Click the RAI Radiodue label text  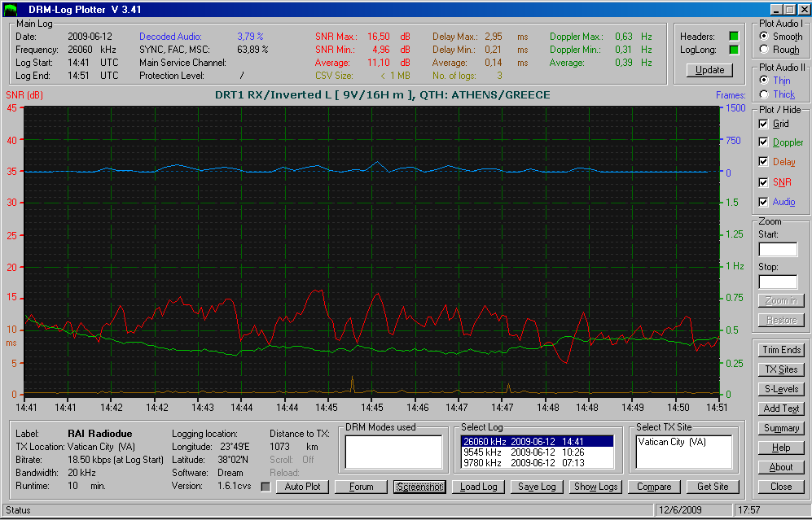tap(100, 434)
